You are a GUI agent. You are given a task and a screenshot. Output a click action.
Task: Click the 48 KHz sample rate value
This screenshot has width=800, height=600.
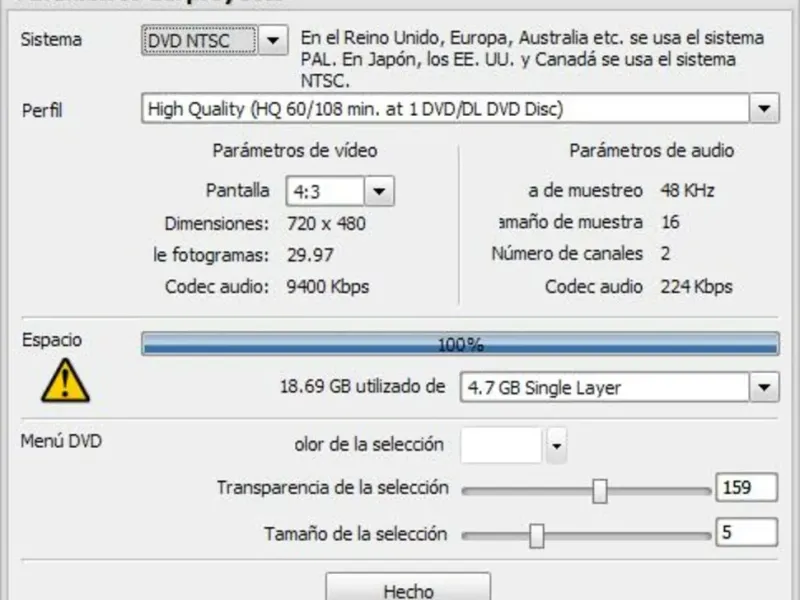pyautogui.click(x=688, y=190)
